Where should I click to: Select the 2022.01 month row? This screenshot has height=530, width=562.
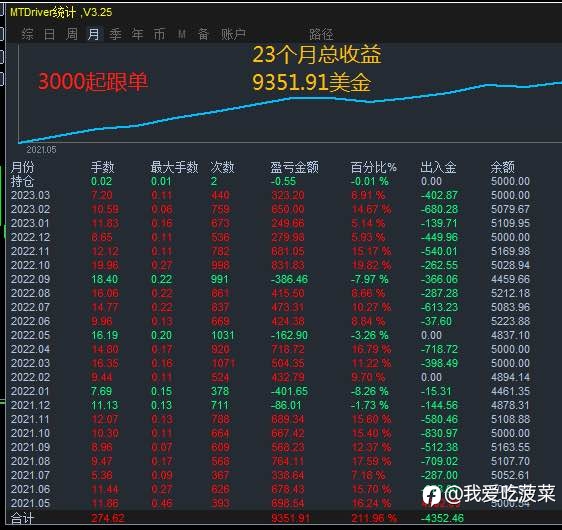coord(271,391)
